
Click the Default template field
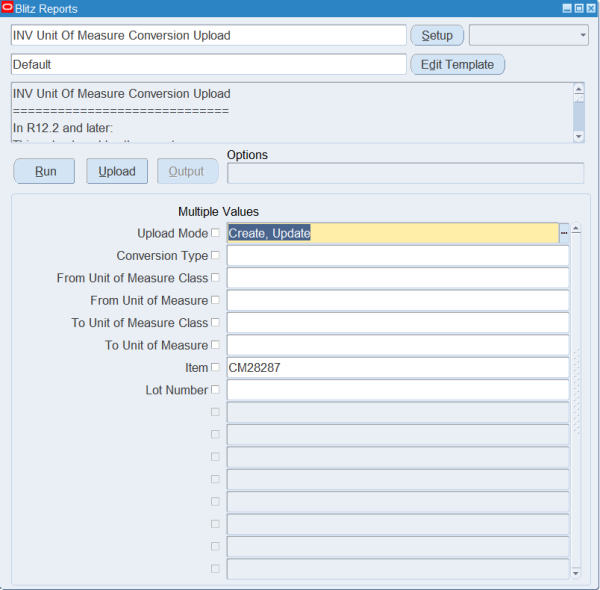click(209, 64)
